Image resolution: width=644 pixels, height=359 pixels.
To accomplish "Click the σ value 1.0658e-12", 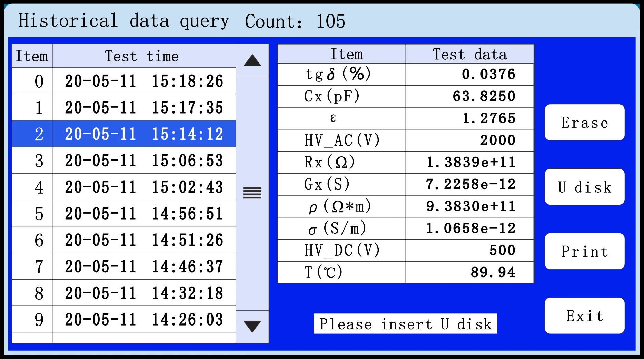I will click(x=469, y=229).
